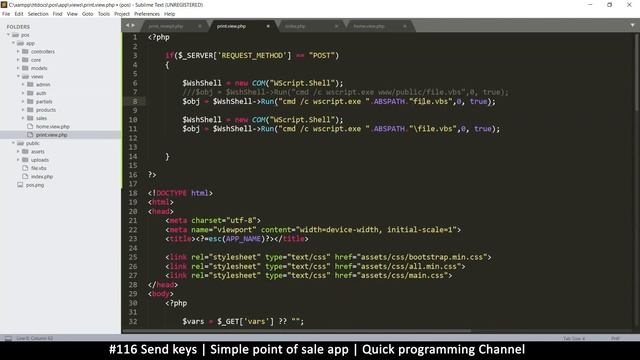This screenshot has width=640, height=360.
Task: Click line number 8 in the gutter
Action: (135, 101)
